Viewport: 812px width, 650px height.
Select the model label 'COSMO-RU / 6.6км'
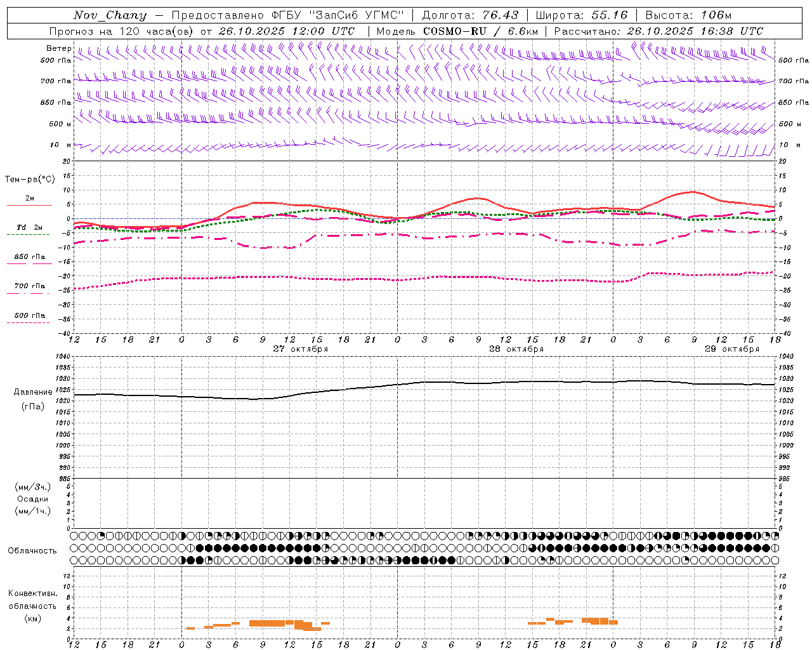coord(481,31)
